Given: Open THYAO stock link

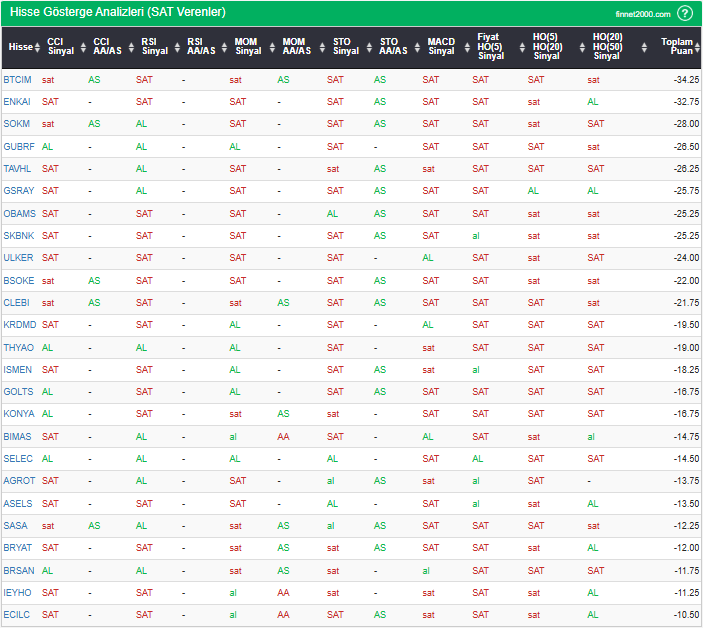Looking at the screenshot, I should (19, 347).
